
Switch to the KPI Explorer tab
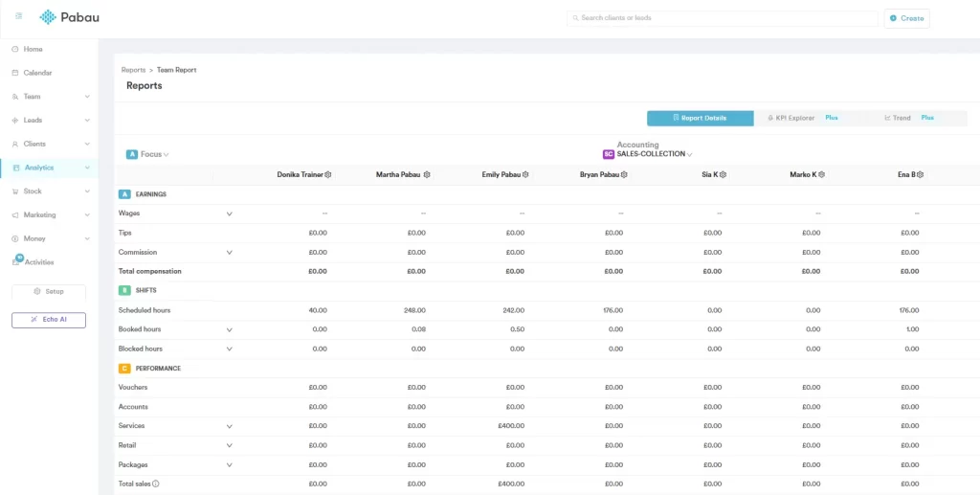pyautogui.click(x=796, y=118)
